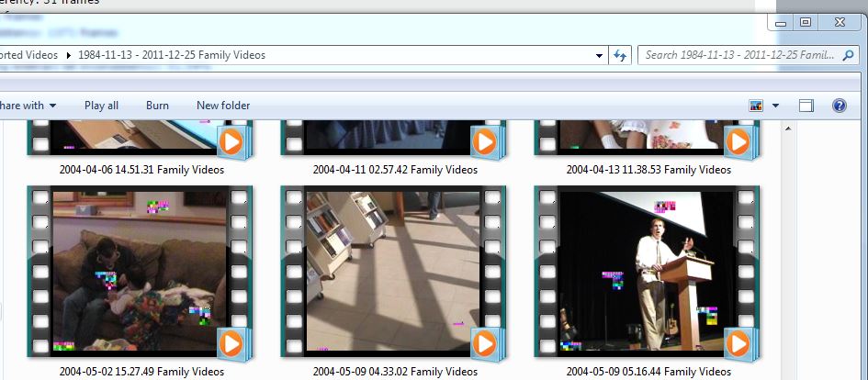Viewport: 868px width, 380px height.
Task: Maximize the Explorer window
Action: [x=806, y=22]
